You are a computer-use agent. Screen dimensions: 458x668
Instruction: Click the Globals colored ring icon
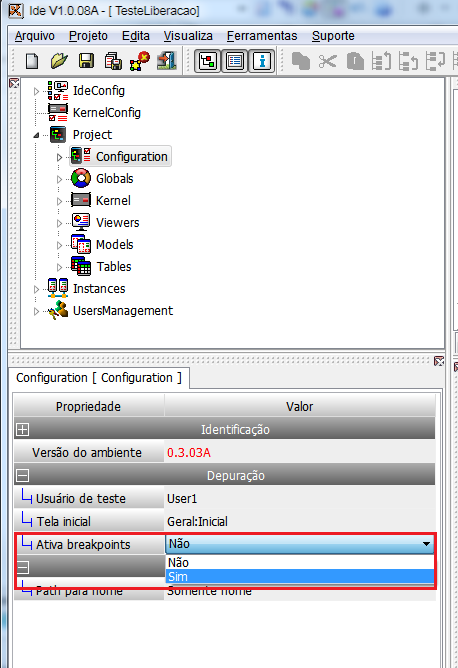click(x=81, y=179)
